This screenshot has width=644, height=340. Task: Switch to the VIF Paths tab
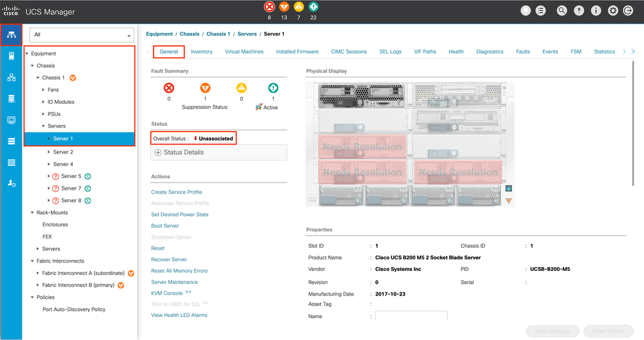[425, 52]
